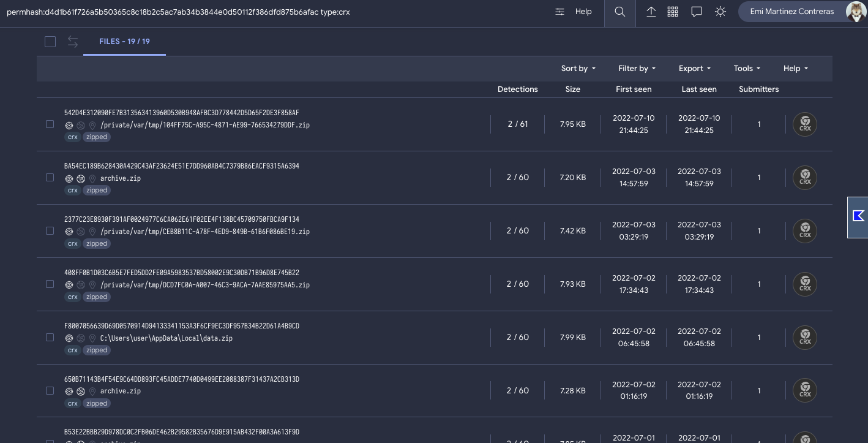Screen dimensions: 868x443
Task: Click file path ending 766534279DDF.zip
Action: pos(205,125)
